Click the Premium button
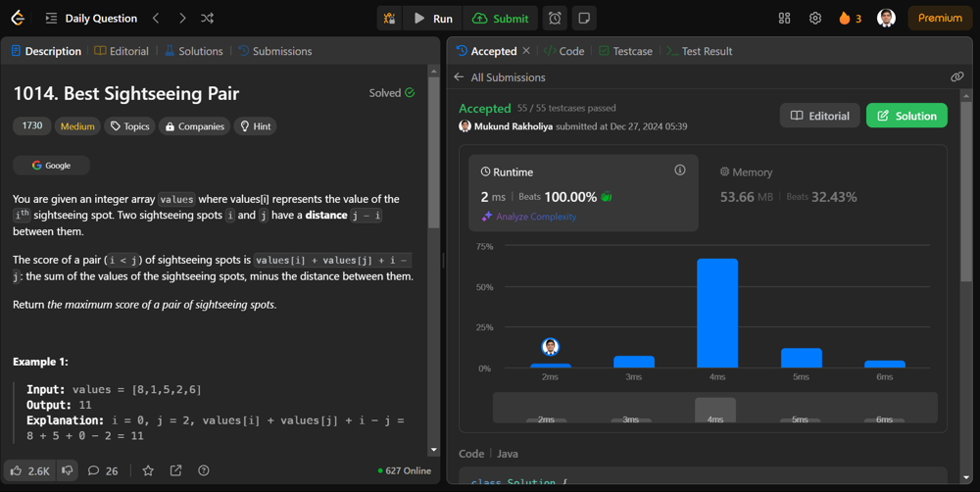Viewport: 980px width, 492px height. click(940, 18)
